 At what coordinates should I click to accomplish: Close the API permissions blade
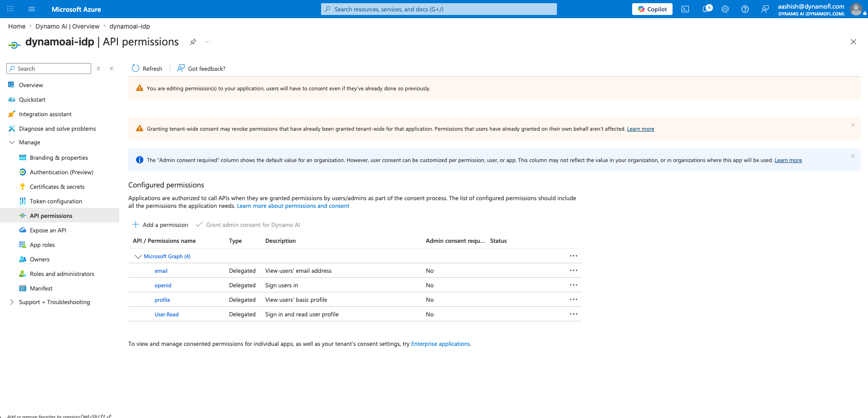coord(853,42)
